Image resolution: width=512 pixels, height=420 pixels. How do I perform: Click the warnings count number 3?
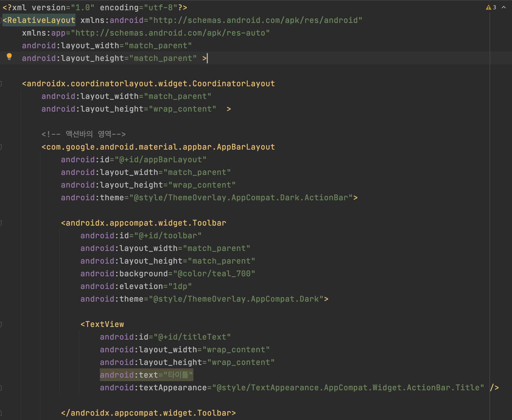click(x=494, y=8)
